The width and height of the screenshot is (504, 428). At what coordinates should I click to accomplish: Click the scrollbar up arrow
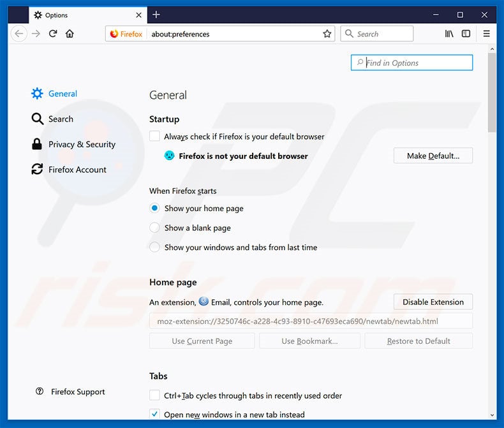[x=492, y=49]
